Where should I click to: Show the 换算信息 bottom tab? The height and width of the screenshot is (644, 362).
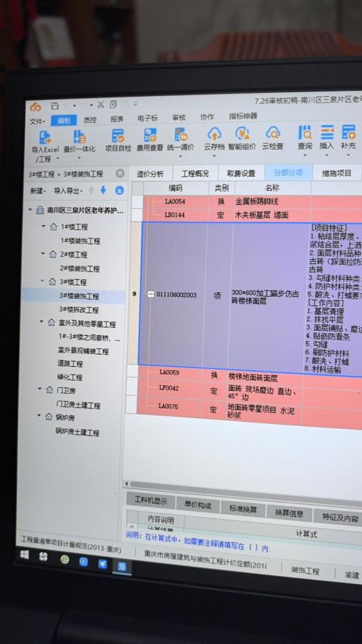[x=290, y=513]
